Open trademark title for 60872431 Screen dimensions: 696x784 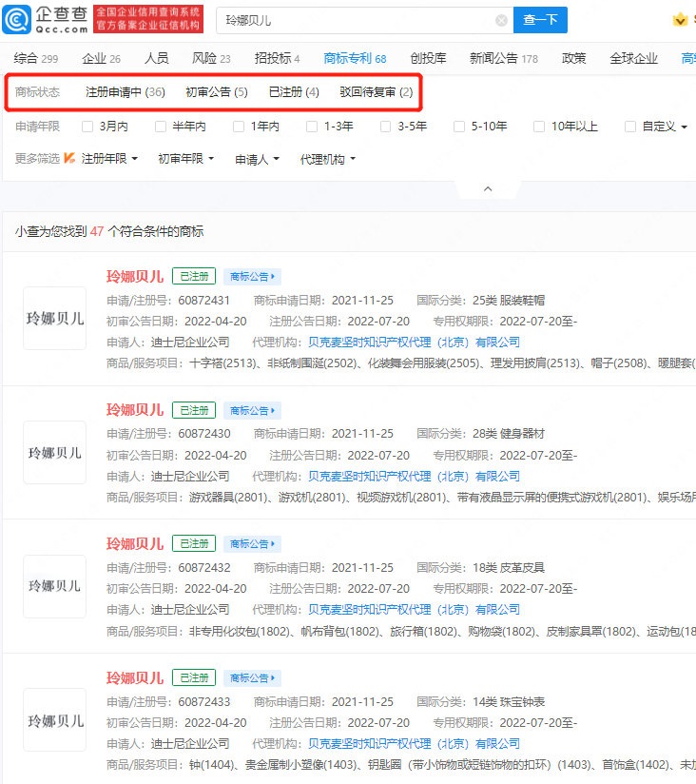[x=135, y=277]
